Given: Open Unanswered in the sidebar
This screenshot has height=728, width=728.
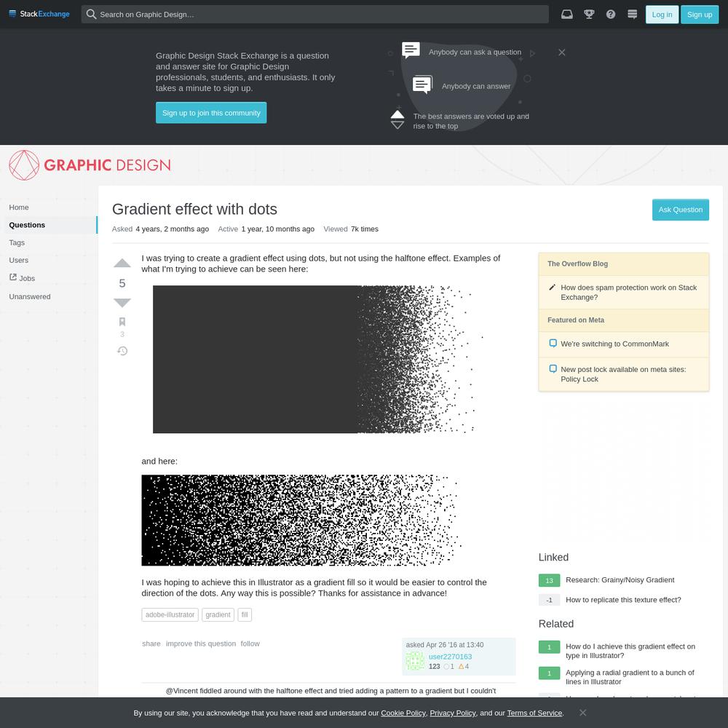Looking at the screenshot, I should tap(30, 296).
